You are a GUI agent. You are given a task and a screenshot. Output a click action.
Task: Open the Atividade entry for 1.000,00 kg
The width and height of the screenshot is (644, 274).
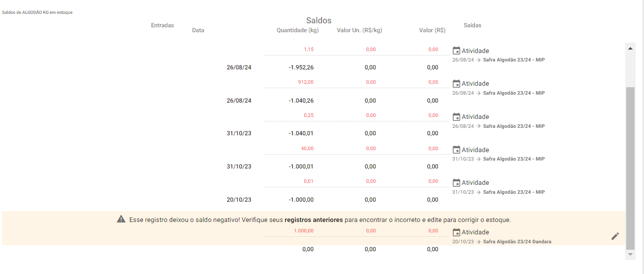(475, 232)
